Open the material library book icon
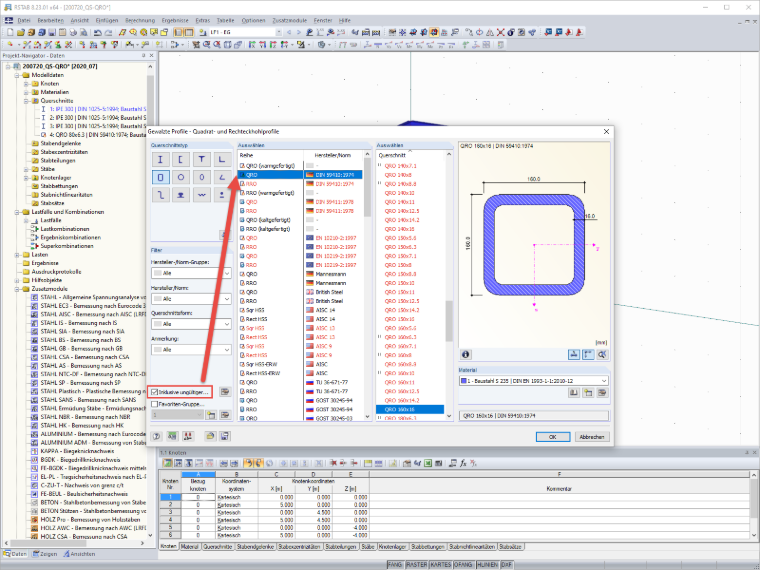 tap(574, 393)
